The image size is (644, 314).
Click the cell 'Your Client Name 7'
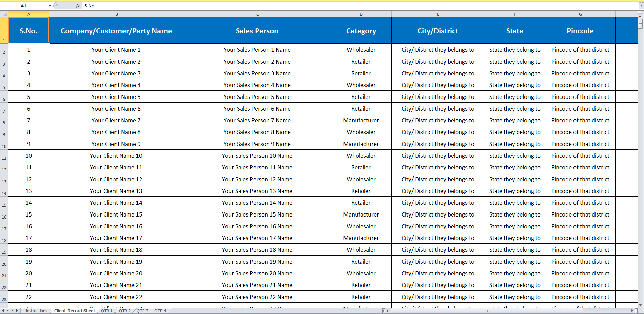coord(117,120)
